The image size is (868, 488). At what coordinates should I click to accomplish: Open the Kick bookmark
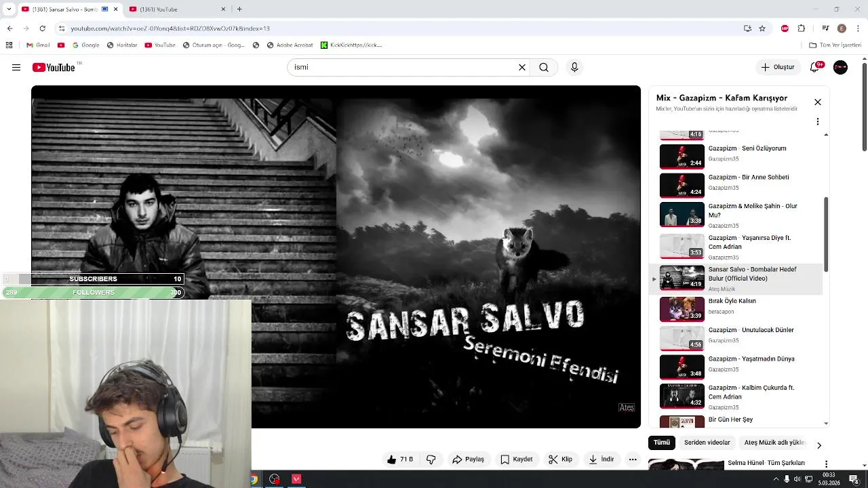351,45
